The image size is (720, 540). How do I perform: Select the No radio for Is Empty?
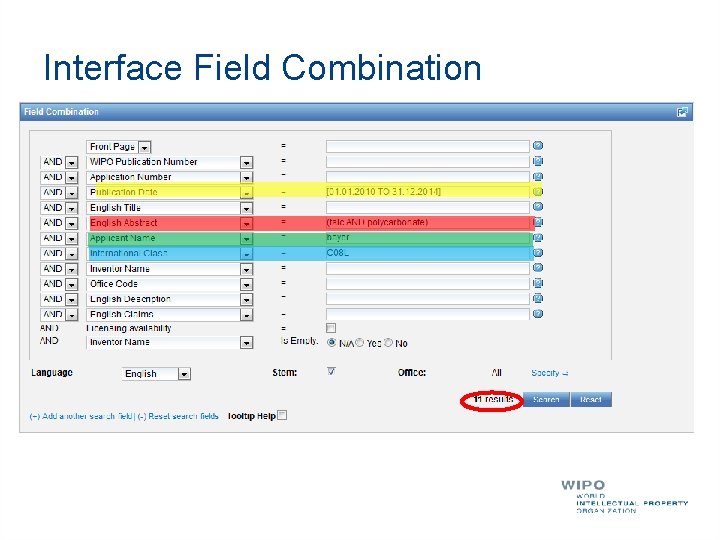pyautogui.click(x=388, y=343)
